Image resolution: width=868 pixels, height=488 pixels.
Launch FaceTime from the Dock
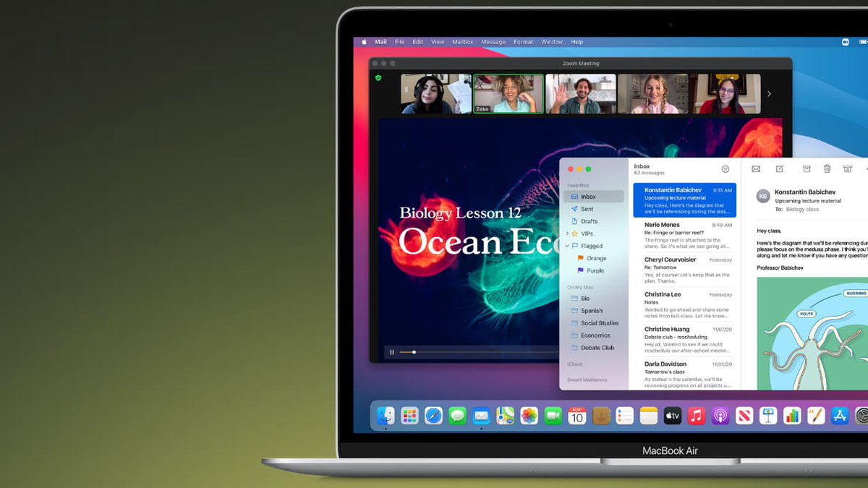(x=553, y=416)
